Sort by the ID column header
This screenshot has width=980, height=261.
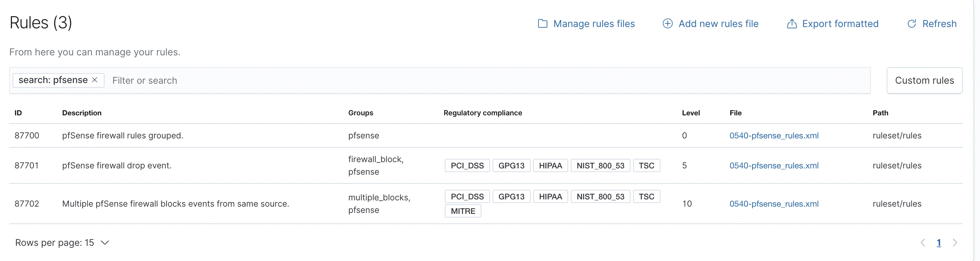[x=18, y=113]
